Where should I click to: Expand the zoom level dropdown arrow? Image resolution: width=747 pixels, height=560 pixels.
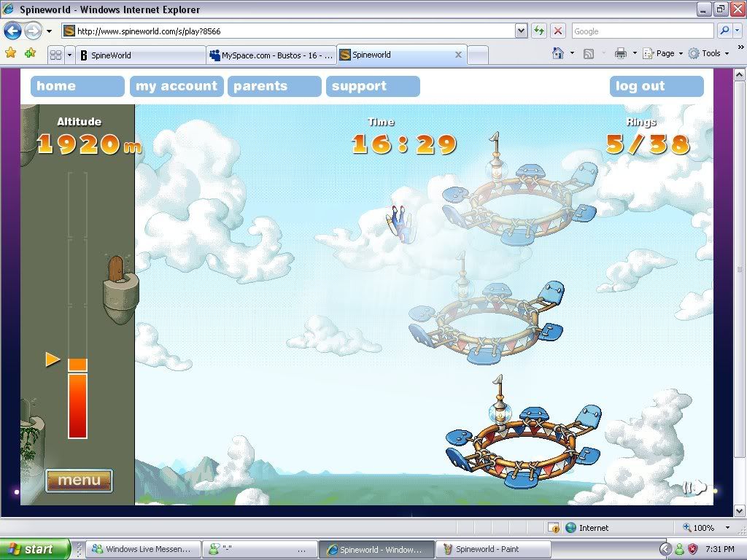(727, 528)
